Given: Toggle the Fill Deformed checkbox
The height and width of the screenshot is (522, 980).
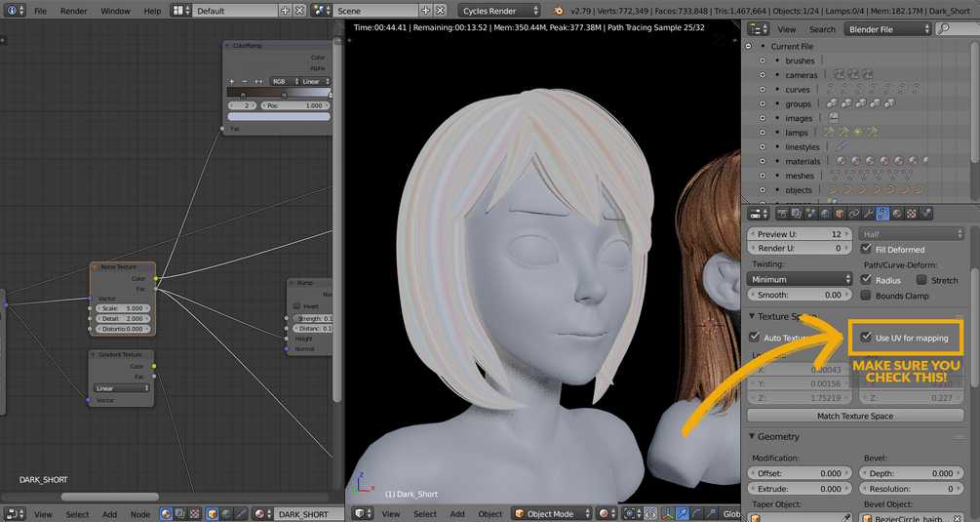Looking at the screenshot, I should [x=866, y=250].
